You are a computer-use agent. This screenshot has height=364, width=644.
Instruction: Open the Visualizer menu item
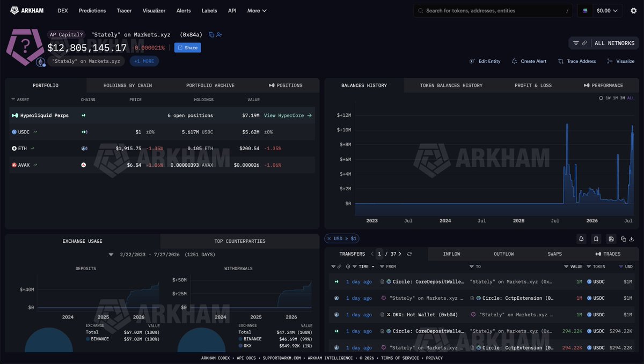point(154,11)
